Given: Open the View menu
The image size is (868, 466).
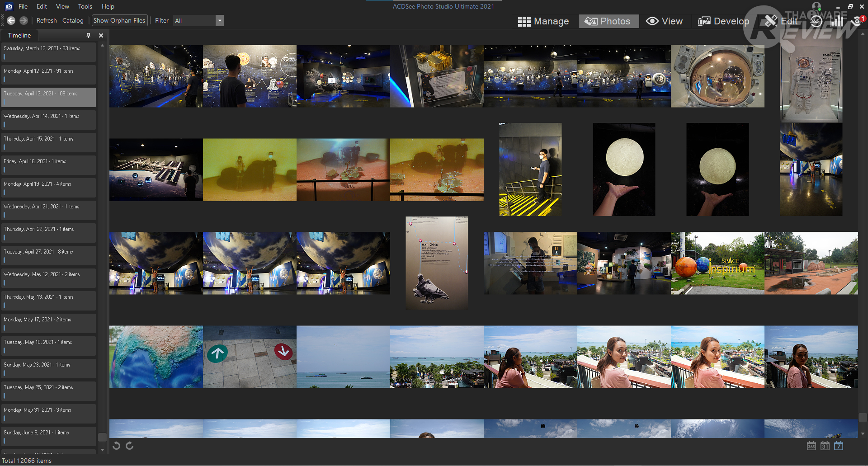Looking at the screenshot, I should (62, 6).
